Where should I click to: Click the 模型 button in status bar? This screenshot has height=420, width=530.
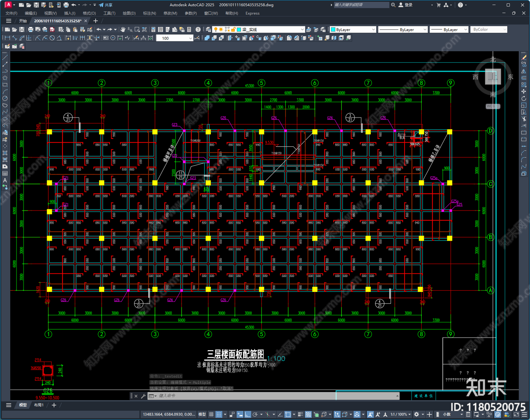202,414
